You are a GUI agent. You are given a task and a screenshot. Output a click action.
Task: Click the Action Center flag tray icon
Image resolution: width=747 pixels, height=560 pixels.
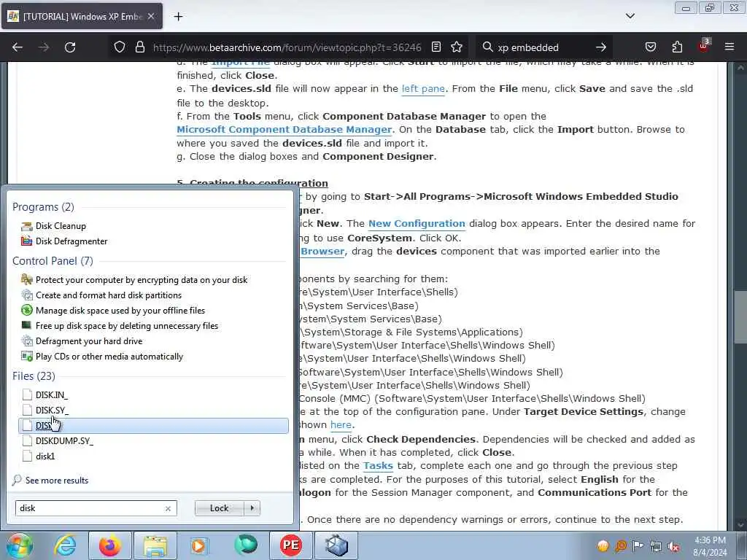coord(638,546)
